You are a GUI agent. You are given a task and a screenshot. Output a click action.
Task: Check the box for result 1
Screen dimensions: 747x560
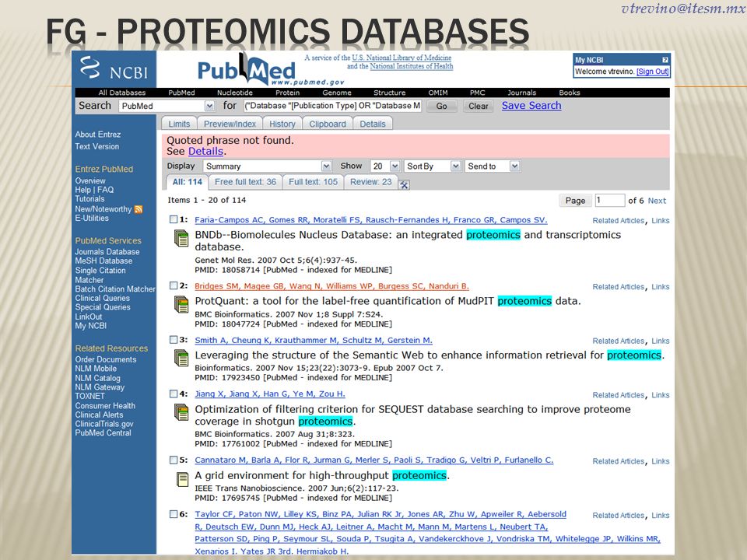pos(174,219)
